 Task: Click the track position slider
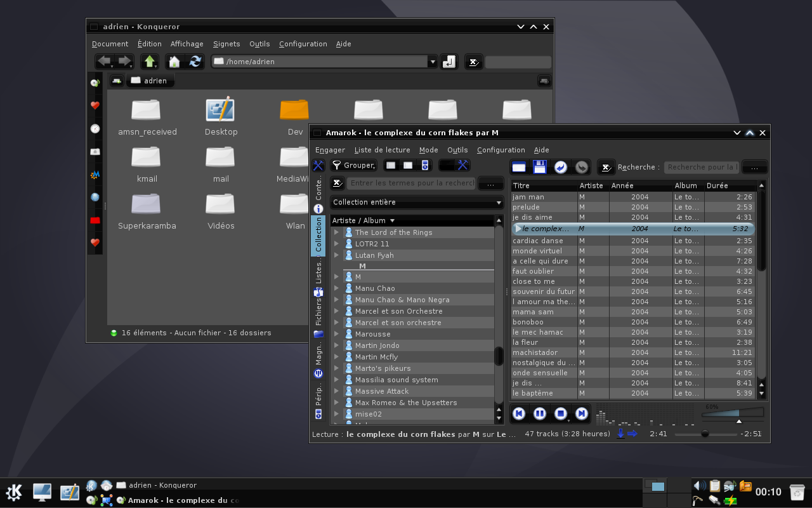click(705, 434)
